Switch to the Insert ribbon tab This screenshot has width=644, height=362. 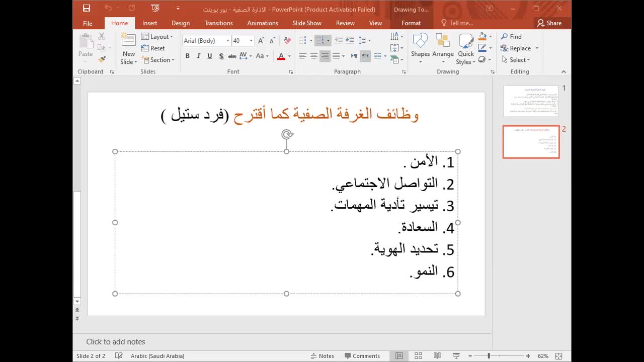149,23
